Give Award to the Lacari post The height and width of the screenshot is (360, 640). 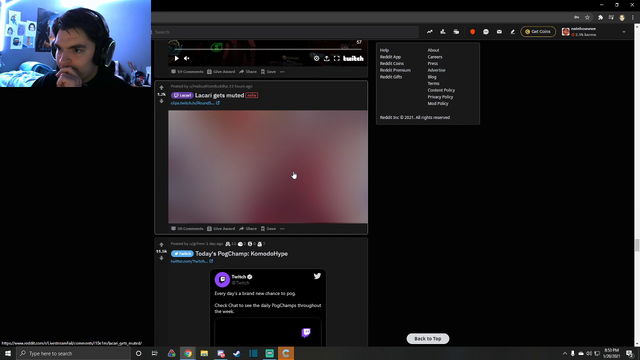221,229
